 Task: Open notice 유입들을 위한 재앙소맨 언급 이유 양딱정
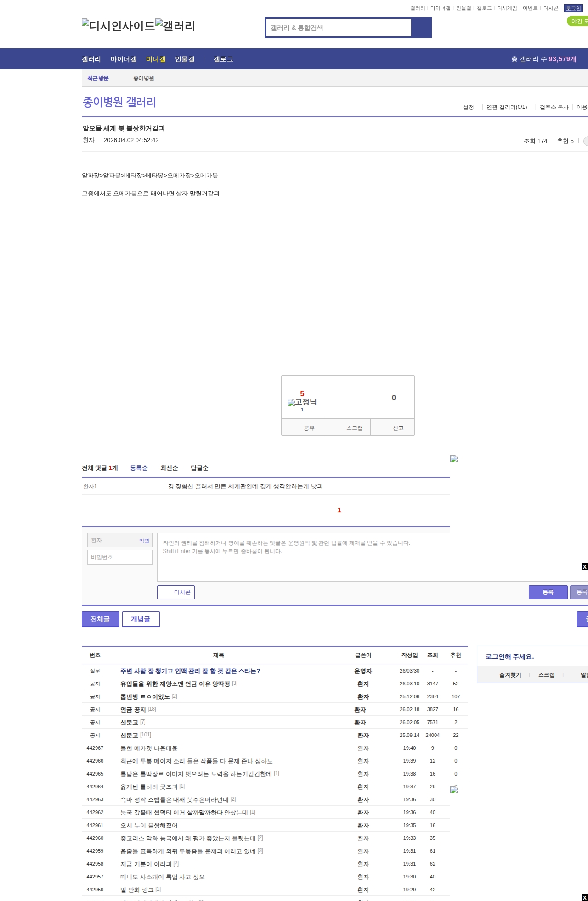point(175,684)
